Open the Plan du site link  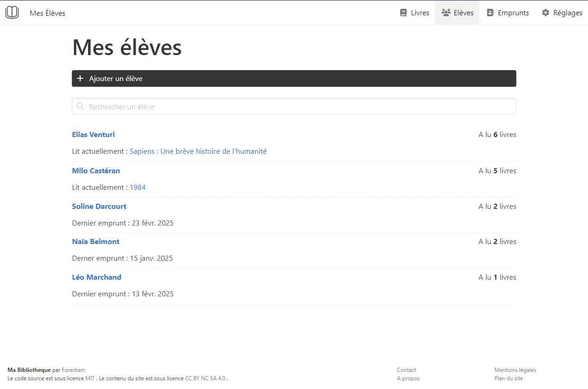click(508, 378)
